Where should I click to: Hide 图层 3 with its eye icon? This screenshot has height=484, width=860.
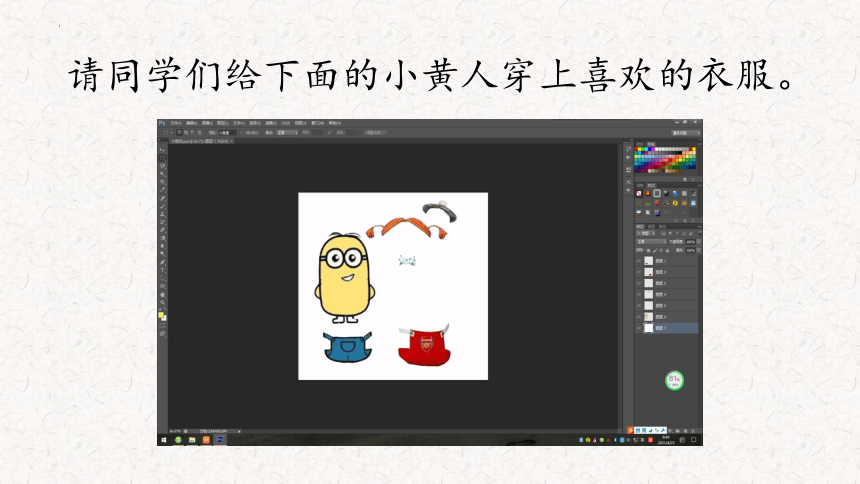tap(638, 283)
